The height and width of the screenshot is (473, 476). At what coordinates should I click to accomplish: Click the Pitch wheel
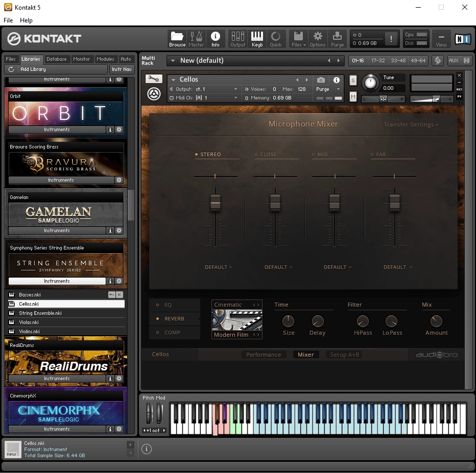tap(149, 413)
